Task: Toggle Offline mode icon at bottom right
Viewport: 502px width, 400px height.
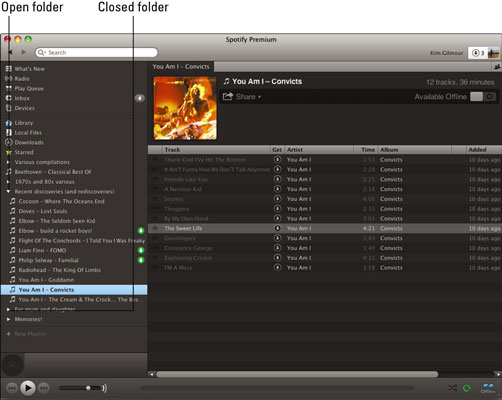Action: pos(488,388)
